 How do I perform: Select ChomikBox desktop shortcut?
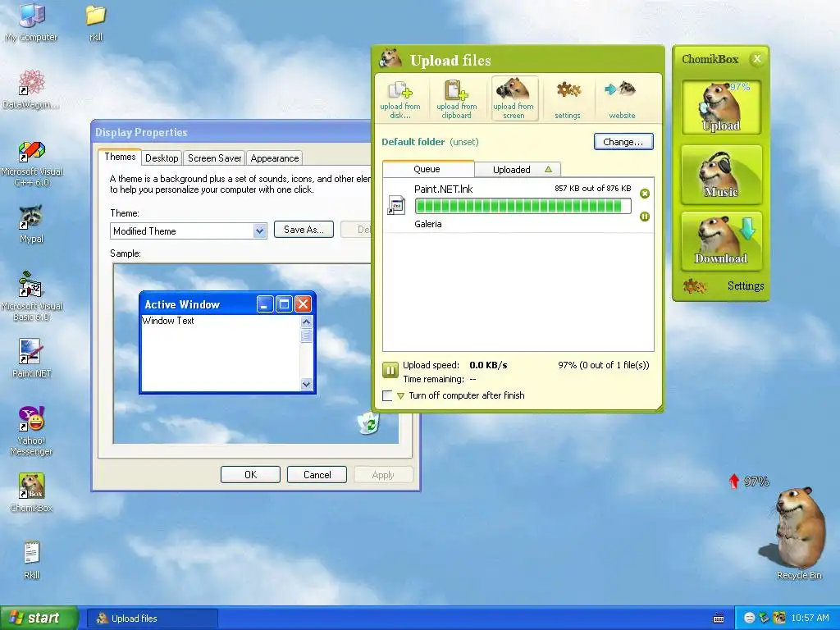pyautogui.click(x=32, y=492)
